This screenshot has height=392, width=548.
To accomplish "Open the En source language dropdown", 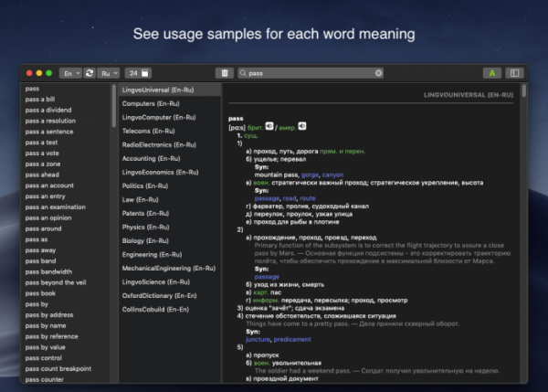I will (x=70, y=73).
